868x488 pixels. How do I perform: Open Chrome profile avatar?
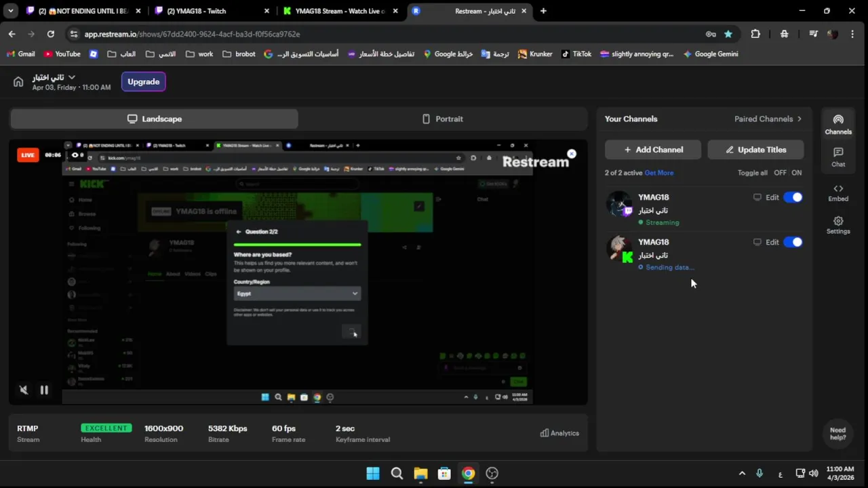pos(833,34)
